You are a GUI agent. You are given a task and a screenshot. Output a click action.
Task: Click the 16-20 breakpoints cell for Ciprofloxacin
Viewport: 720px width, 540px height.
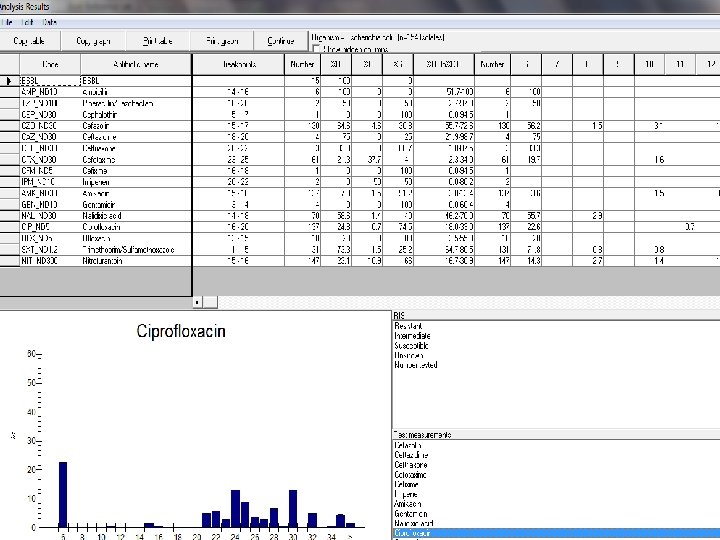(238, 227)
